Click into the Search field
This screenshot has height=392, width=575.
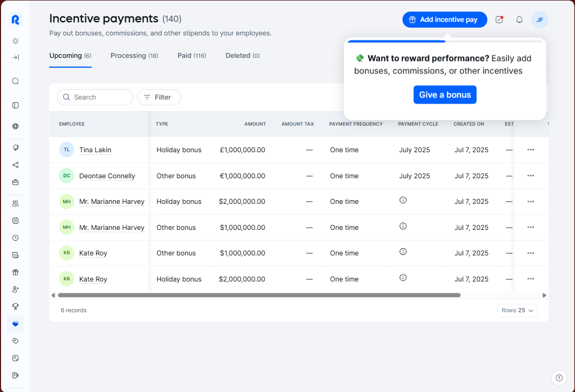(x=95, y=97)
